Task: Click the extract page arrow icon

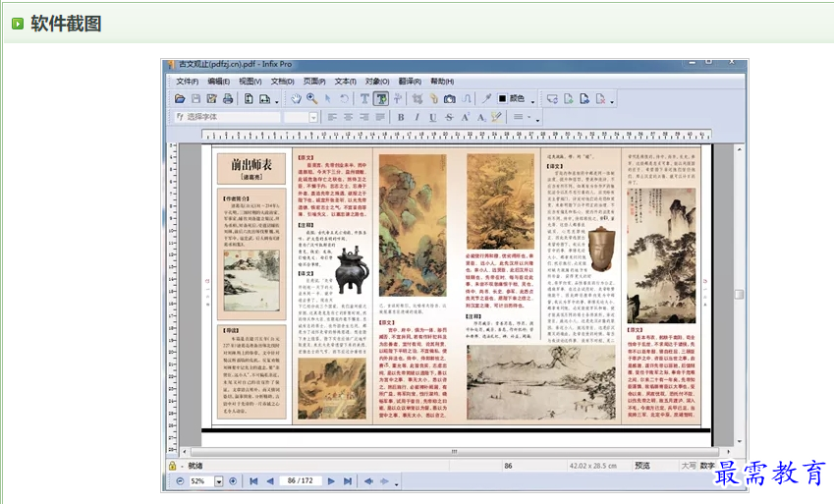Action: [584, 99]
